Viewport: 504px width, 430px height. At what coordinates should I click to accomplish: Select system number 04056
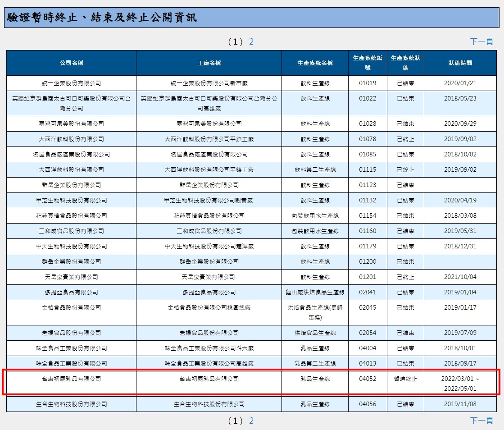[x=368, y=404]
